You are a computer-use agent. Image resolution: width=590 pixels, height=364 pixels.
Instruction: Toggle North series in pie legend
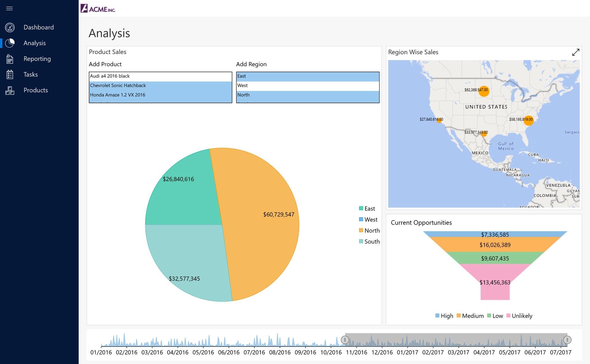369,230
